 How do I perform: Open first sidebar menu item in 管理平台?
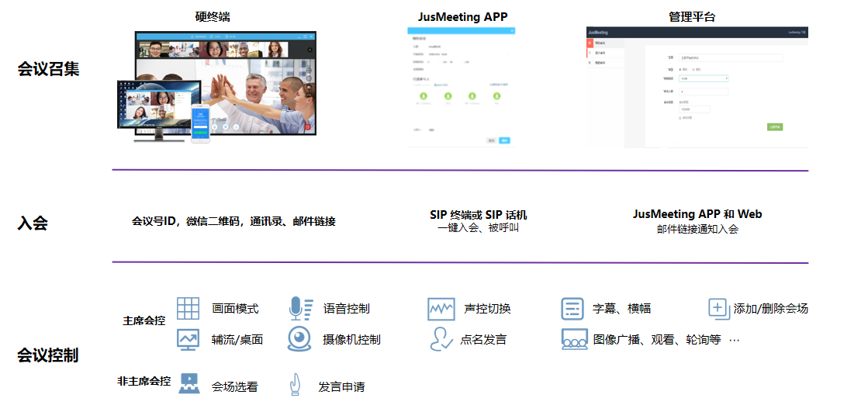(x=606, y=43)
